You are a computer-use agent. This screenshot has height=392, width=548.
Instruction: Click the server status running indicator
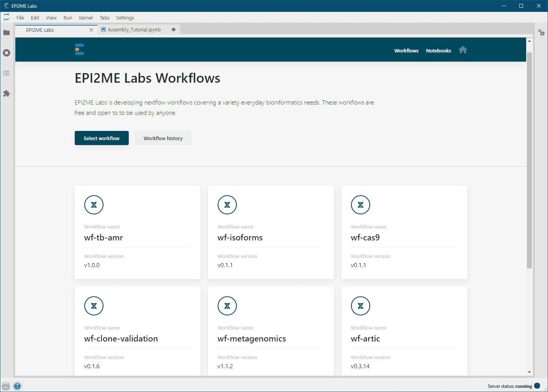[x=537, y=385]
